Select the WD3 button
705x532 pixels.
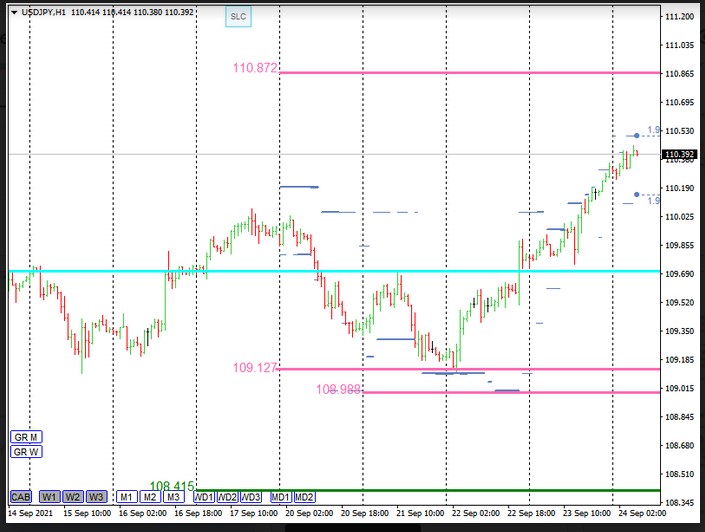click(251, 497)
